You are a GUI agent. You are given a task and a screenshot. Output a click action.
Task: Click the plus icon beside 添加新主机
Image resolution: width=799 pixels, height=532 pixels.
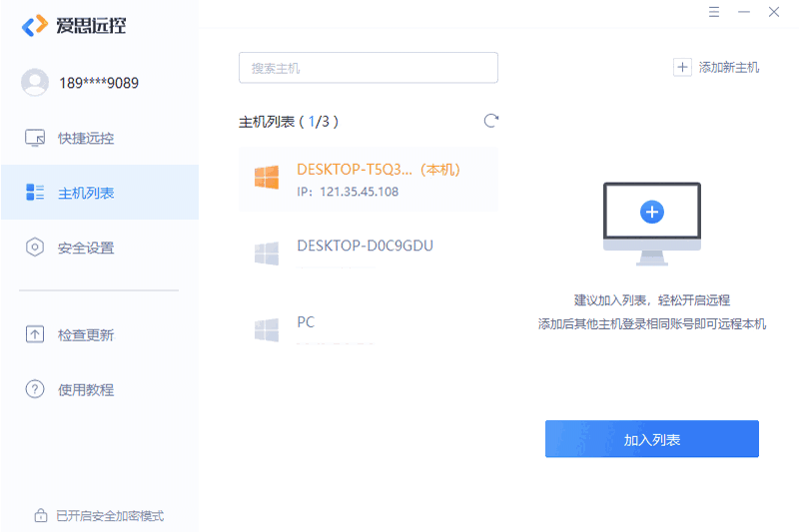click(683, 67)
